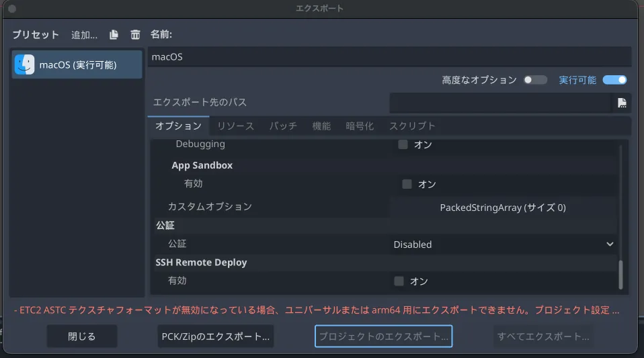Image resolution: width=644 pixels, height=358 pixels.
Task: Click プロジェクトのエクスポート... button
Action: click(x=384, y=337)
